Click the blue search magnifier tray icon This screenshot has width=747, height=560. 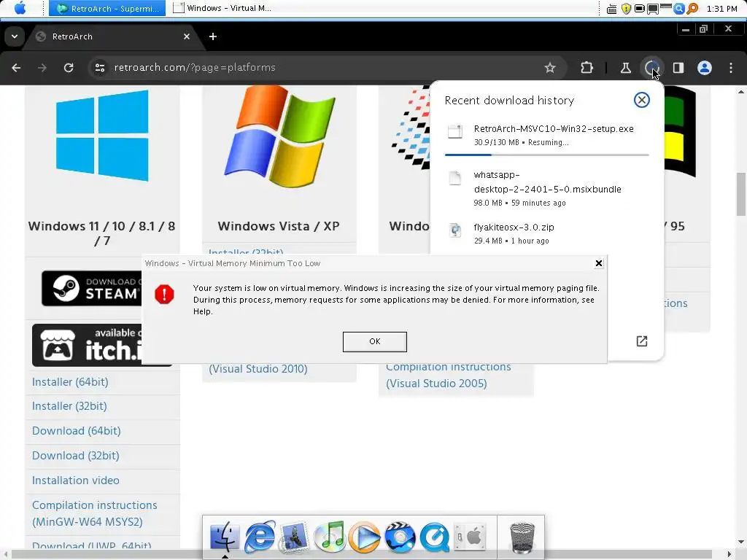(x=679, y=9)
